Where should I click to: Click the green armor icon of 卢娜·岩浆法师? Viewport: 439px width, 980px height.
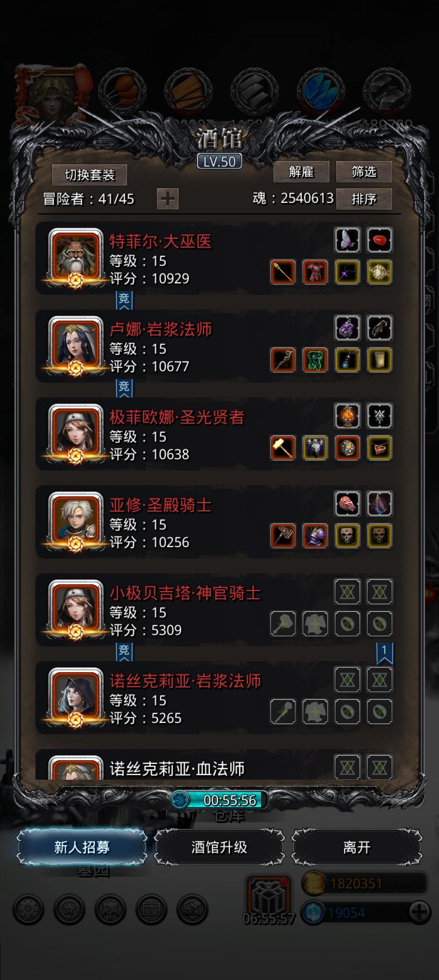[315, 360]
